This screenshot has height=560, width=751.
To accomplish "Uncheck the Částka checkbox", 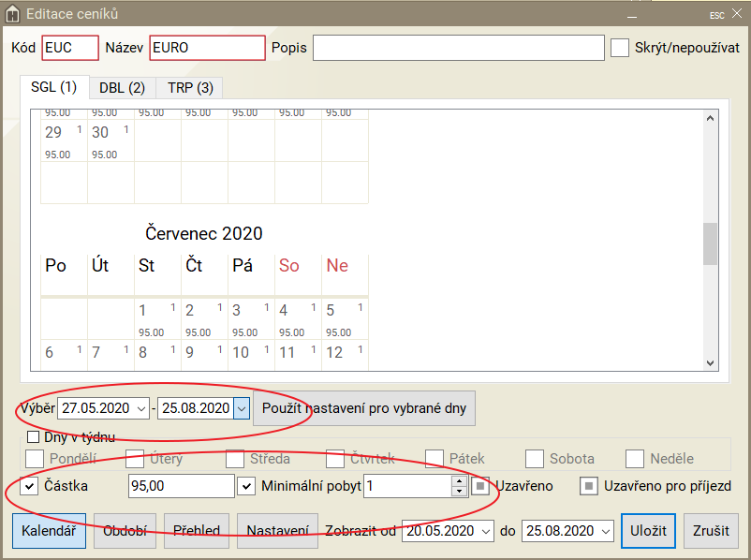I will coord(29,486).
